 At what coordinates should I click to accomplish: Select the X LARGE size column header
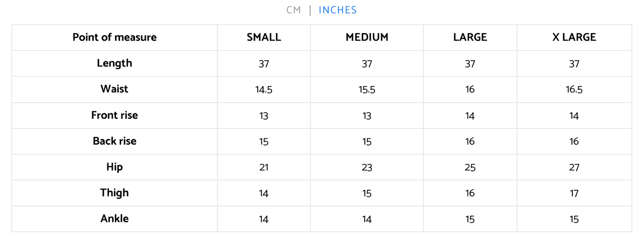click(x=574, y=37)
